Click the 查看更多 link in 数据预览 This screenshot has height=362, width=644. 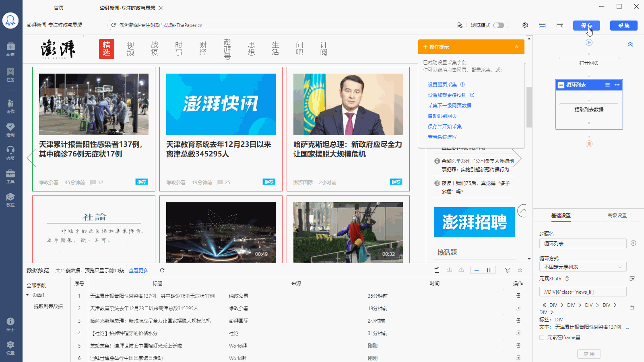(x=138, y=270)
